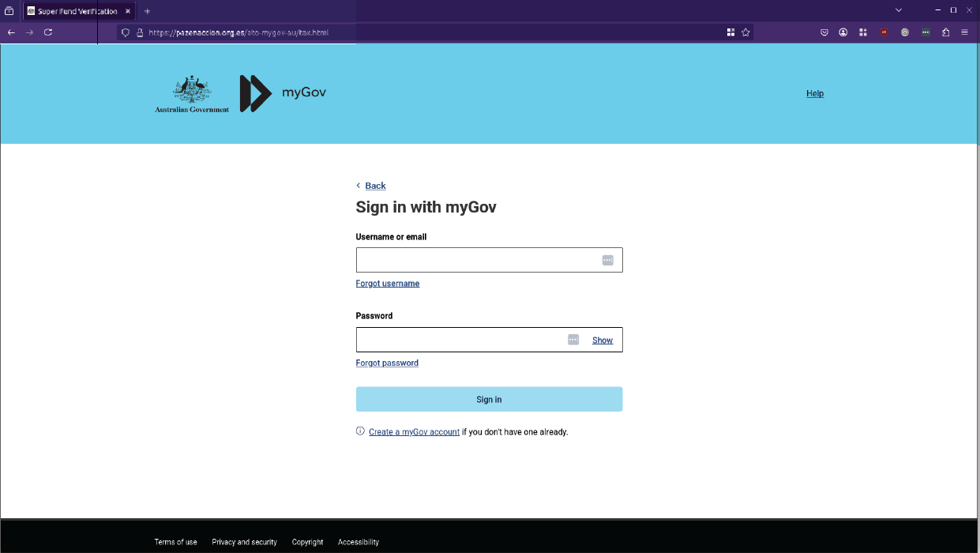This screenshot has height=553, width=980.
Task: Open a new tab with plus button
Action: click(147, 11)
